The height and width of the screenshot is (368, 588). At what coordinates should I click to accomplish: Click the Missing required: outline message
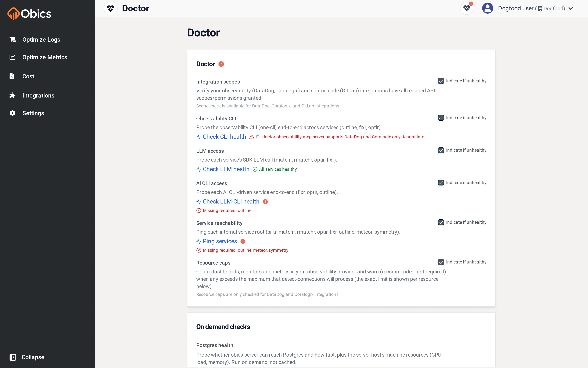(x=227, y=210)
